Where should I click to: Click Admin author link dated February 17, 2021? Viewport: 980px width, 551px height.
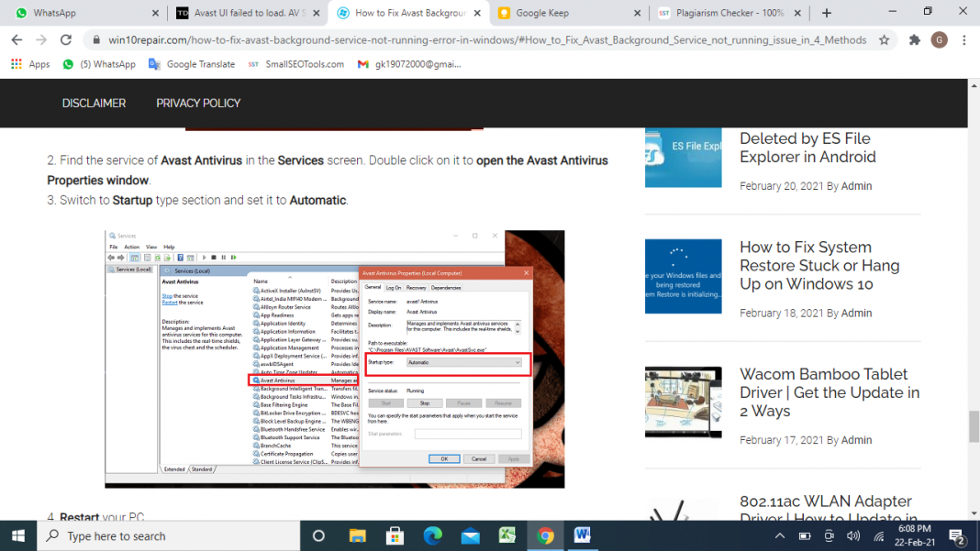coord(856,440)
